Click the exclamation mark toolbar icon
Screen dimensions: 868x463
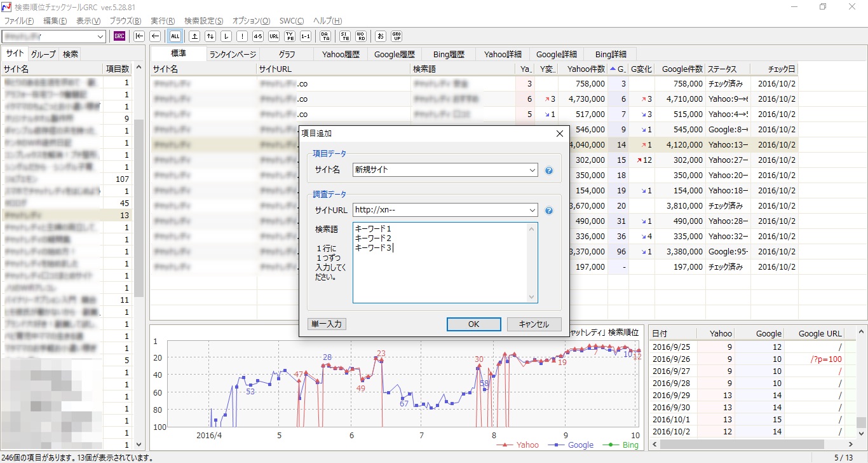tap(241, 36)
